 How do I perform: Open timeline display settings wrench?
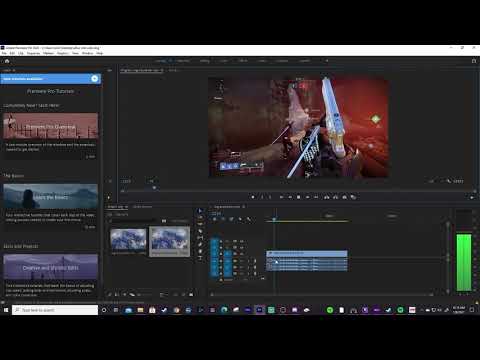[249, 219]
